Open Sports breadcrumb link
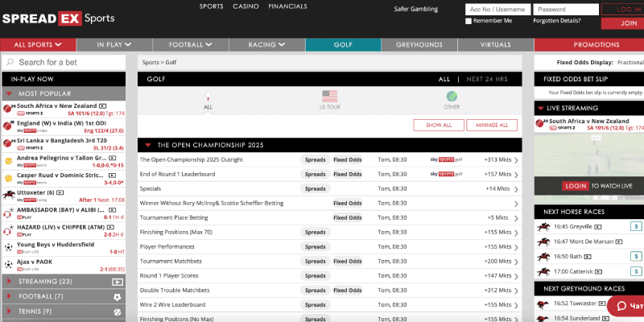The height and width of the screenshot is (322, 644). pyautogui.click(x=151, y=63)
